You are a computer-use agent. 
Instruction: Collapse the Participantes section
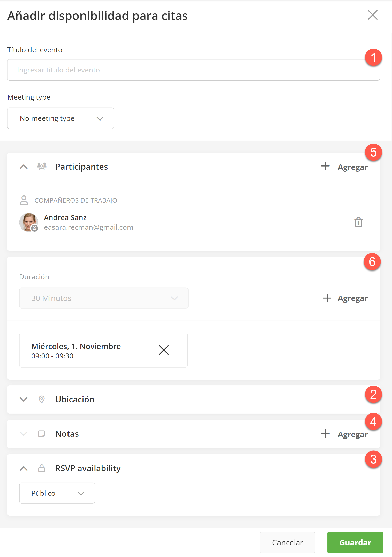[x=24, y=167]
